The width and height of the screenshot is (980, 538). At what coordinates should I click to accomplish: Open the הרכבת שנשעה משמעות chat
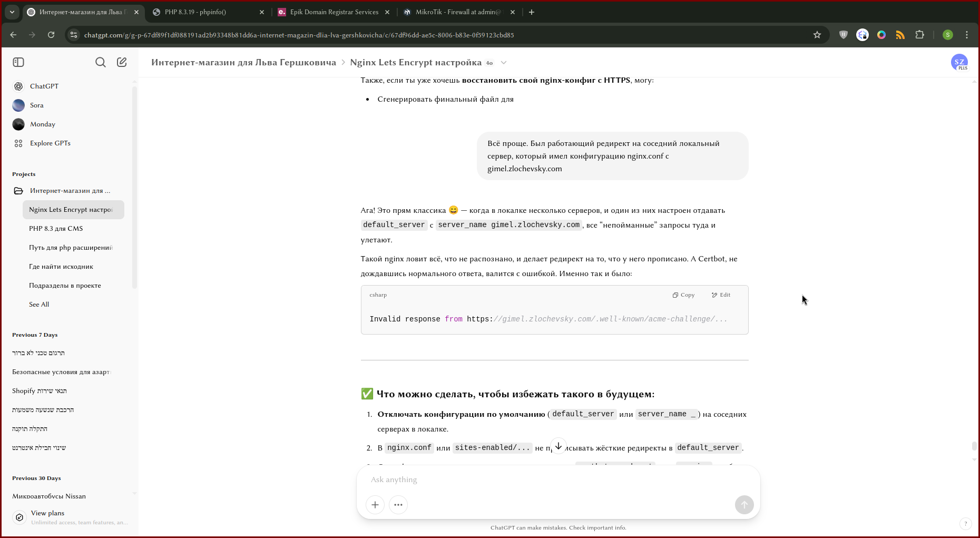coord(43,410)
